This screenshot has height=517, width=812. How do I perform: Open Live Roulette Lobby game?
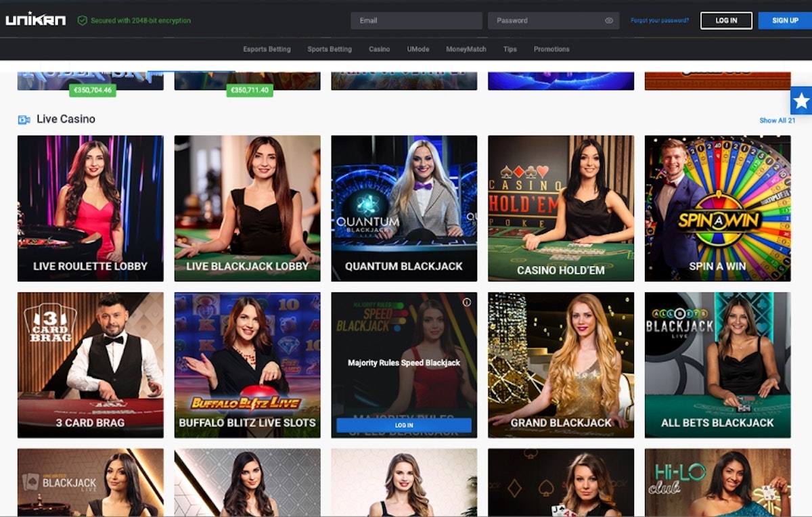click(x=90, y=208)
